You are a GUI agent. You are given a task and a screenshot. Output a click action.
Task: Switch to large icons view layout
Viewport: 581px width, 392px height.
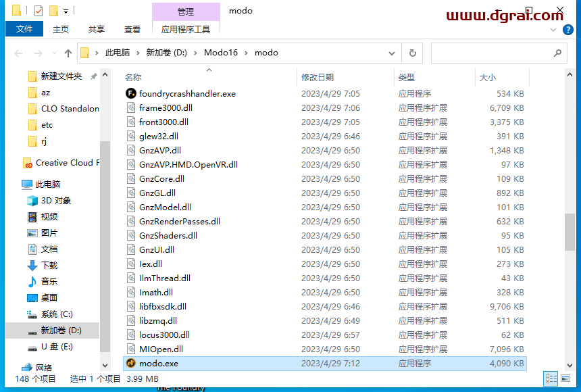coord(566,378)
